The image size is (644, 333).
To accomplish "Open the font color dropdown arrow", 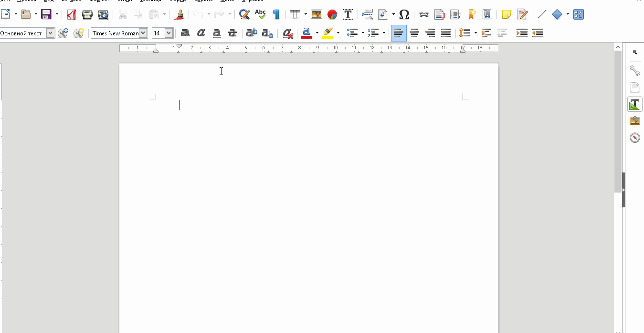I will [317, 33].
